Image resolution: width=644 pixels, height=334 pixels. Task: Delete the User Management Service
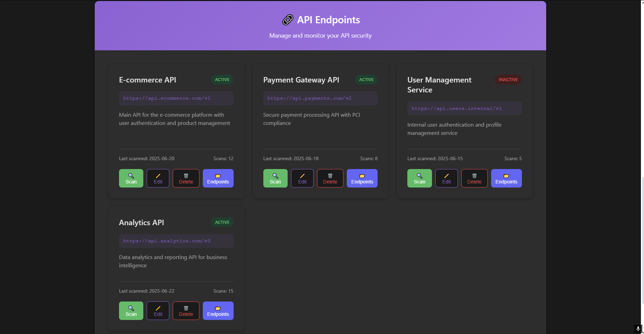click(x=474, y=178)
